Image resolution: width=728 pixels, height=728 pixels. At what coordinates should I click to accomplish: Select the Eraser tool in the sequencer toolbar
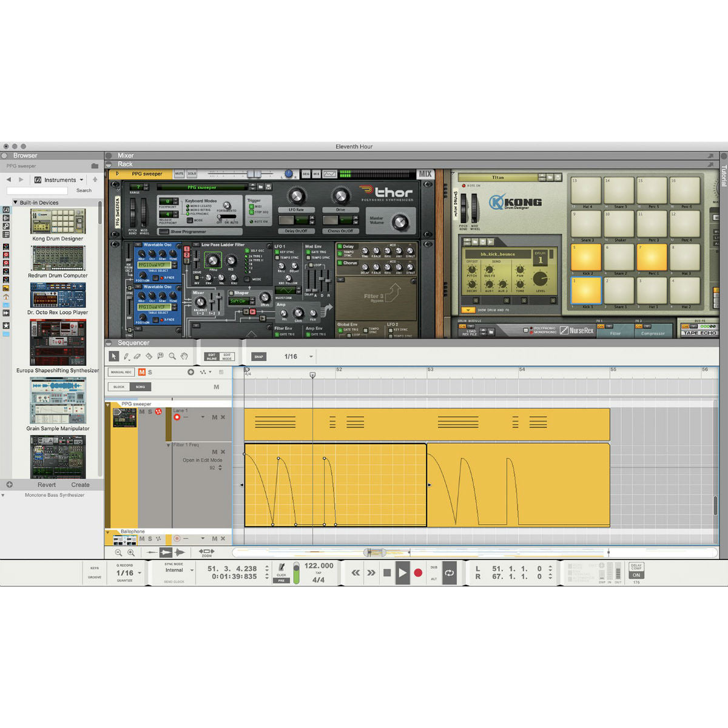137,356
